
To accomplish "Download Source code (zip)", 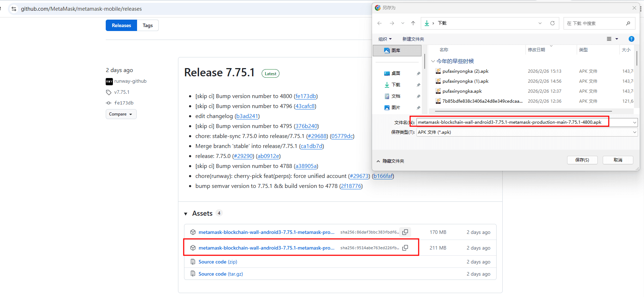I will [218, 262].
